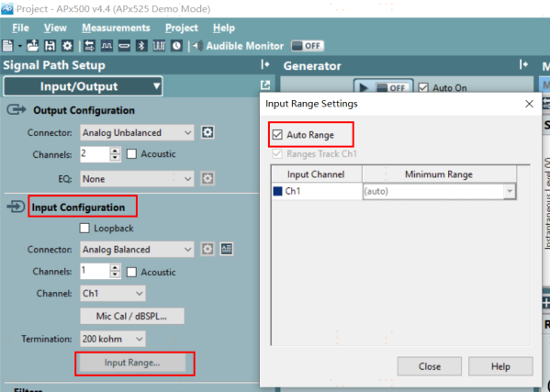Image resolution: width=550 pixels, height=392 pixels.
Task: Click the New Project file icon
Action: click(x=7, y=46)
